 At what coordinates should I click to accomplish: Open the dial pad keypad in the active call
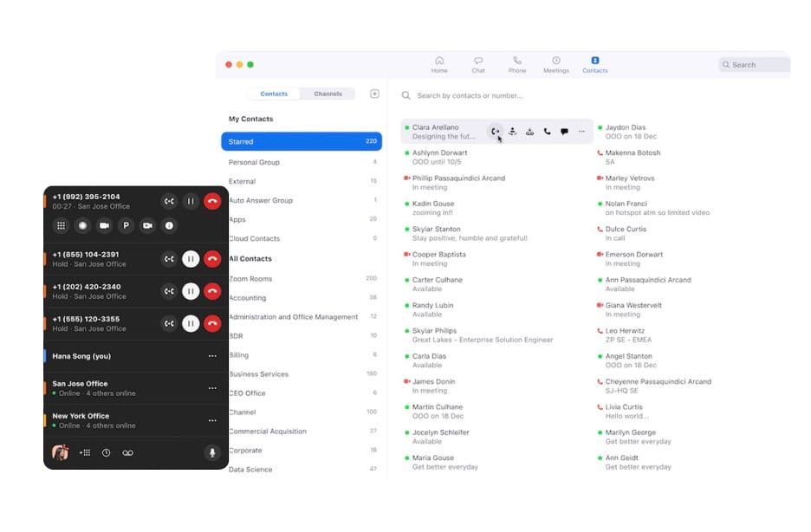pos(62,226)
